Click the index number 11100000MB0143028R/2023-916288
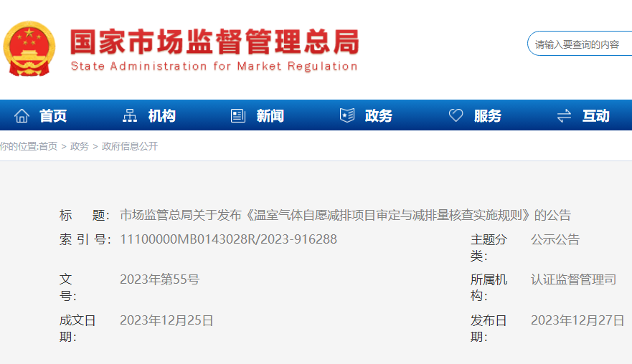Screen dimensions: 632x364 click(x=229, y=239)
